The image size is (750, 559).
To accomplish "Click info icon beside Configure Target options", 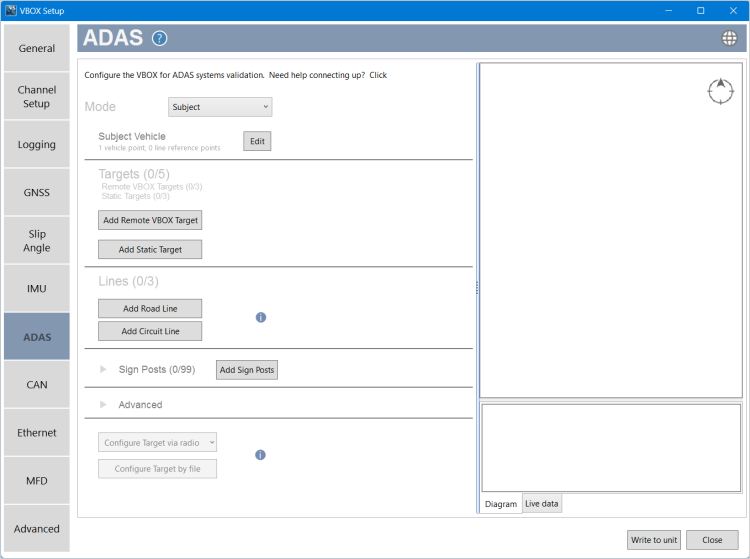I will (260, 455).
